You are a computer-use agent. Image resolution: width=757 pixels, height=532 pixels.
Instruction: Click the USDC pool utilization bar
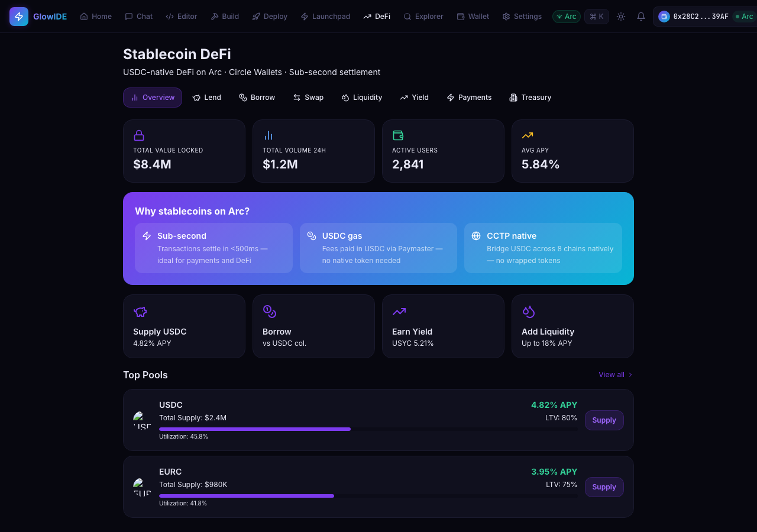pos(368,429)
